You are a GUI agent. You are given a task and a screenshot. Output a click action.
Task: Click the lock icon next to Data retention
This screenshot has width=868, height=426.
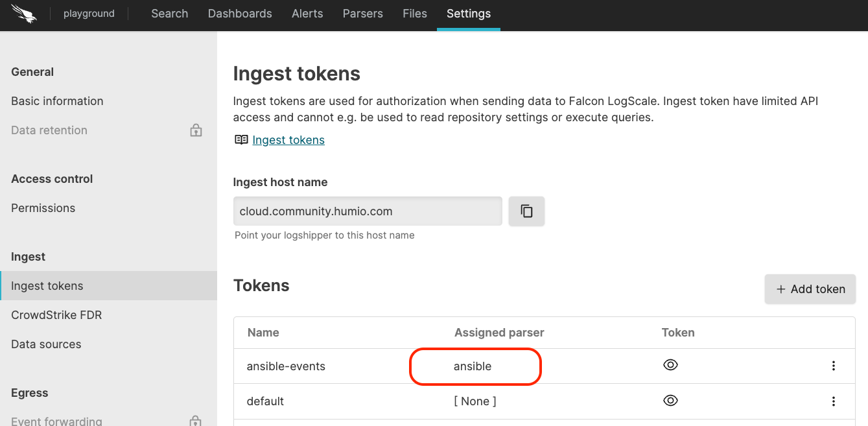click(x=196, y=130)
